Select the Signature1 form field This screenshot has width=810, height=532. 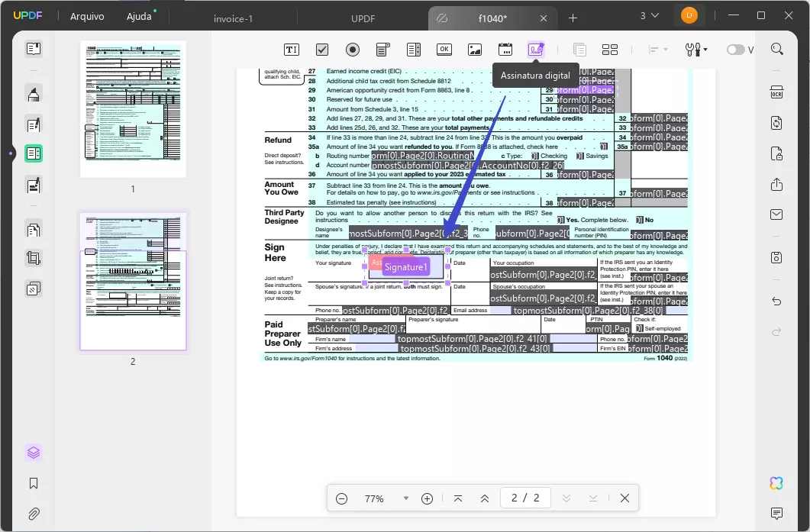(406, 267)
